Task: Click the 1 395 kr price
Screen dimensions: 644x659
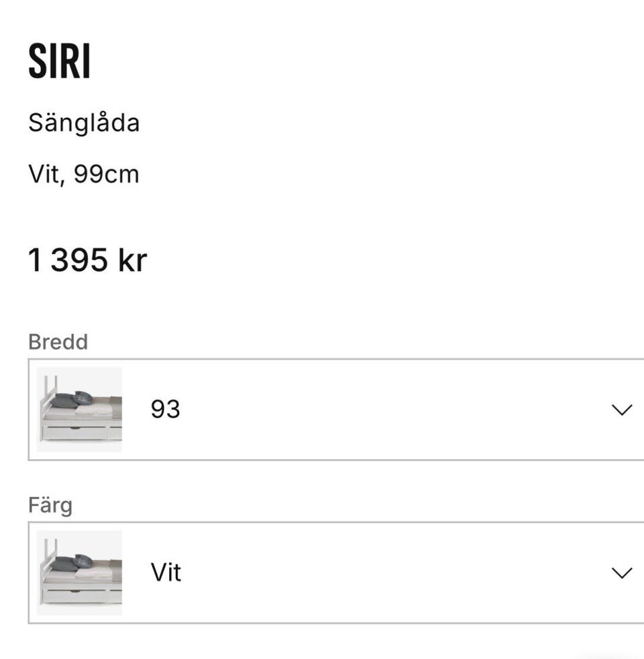Action: pyautogui.click(x=87, y=259)
